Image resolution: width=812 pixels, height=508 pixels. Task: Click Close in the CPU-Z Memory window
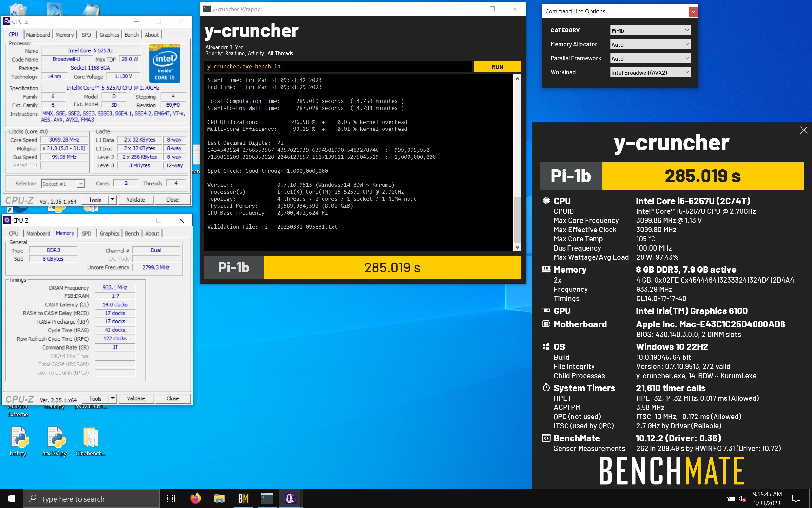click(x=173, y=398)
